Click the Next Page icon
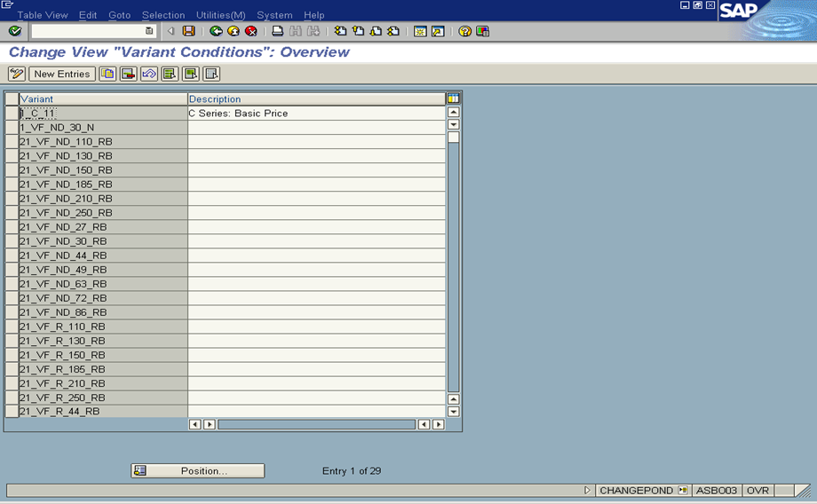 tap(376, 31)
